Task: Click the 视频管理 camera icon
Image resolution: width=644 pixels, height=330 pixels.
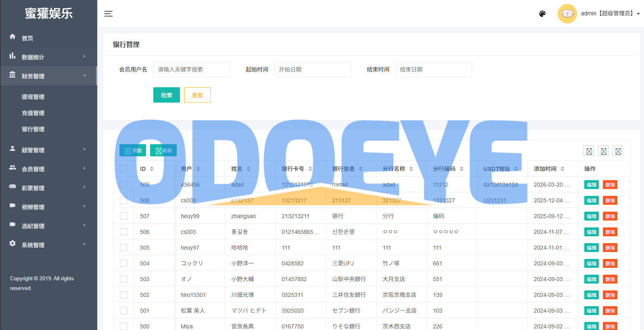Action: coord(13,206)
